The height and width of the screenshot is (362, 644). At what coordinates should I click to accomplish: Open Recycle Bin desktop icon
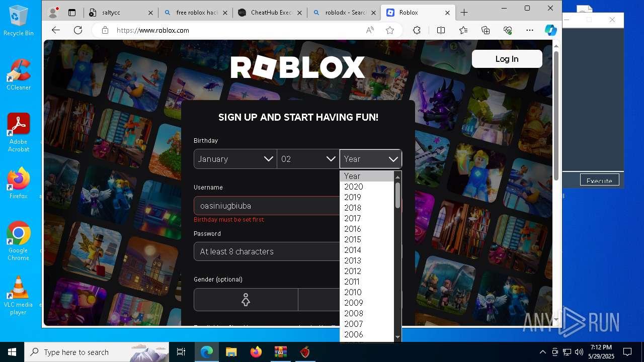19,21
